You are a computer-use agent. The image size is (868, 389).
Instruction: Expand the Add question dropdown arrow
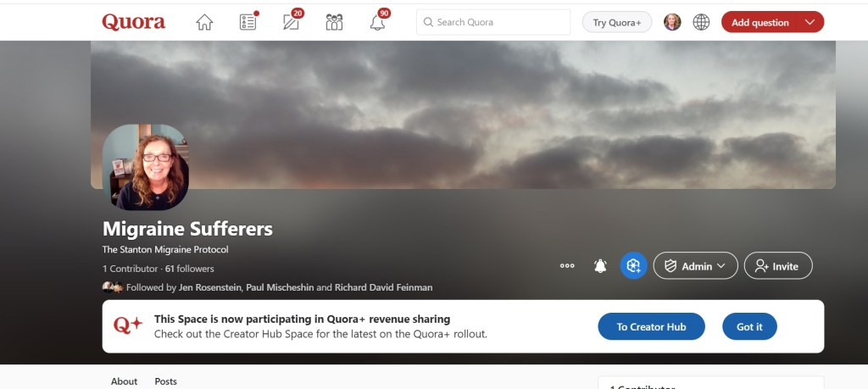(x=810, y=23)
